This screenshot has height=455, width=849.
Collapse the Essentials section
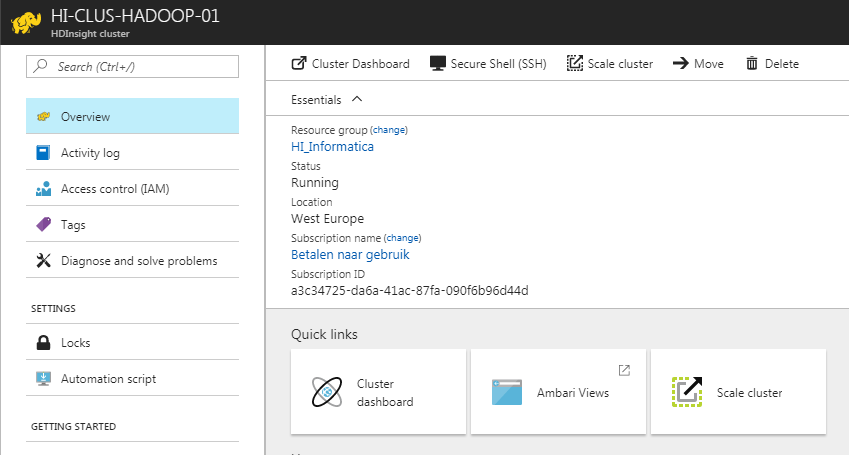tap(357, 100)
